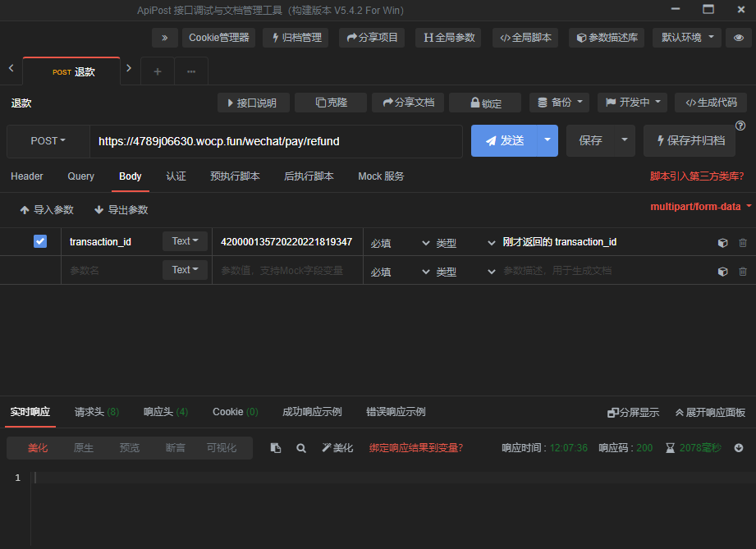Open the 成功响应示例 tab
756x549 pixels.
(x=312, y=412)
